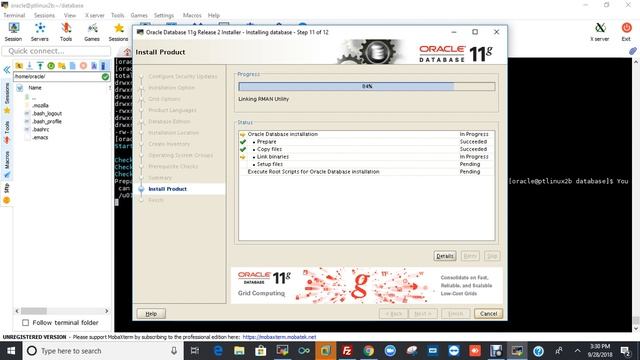Click the installation progress bar
This screenshot has width=640, height=360.
[x=367, y=87]
